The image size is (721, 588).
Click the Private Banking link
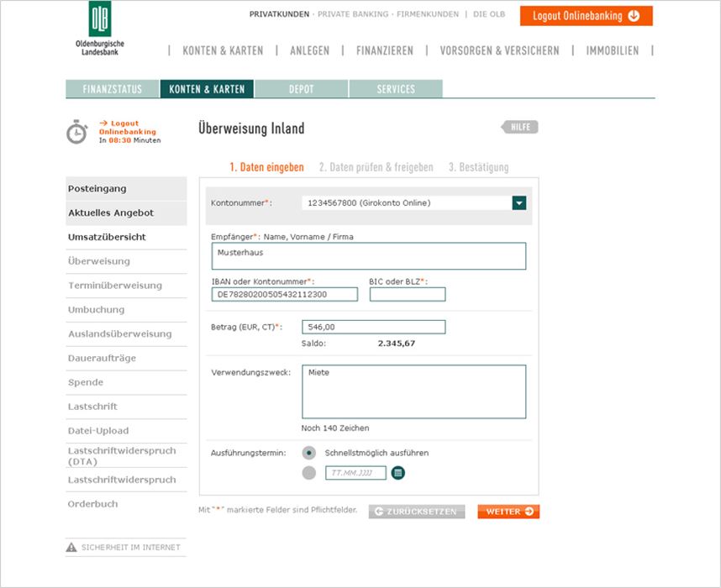[x=353, y=14]
